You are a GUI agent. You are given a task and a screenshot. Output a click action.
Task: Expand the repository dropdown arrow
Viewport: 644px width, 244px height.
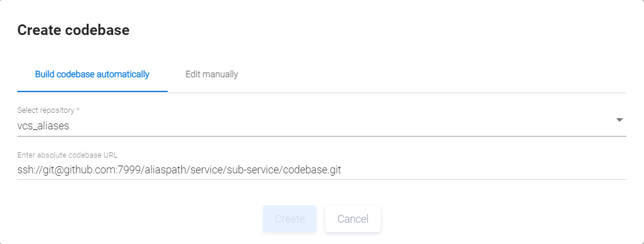(619, 120)
